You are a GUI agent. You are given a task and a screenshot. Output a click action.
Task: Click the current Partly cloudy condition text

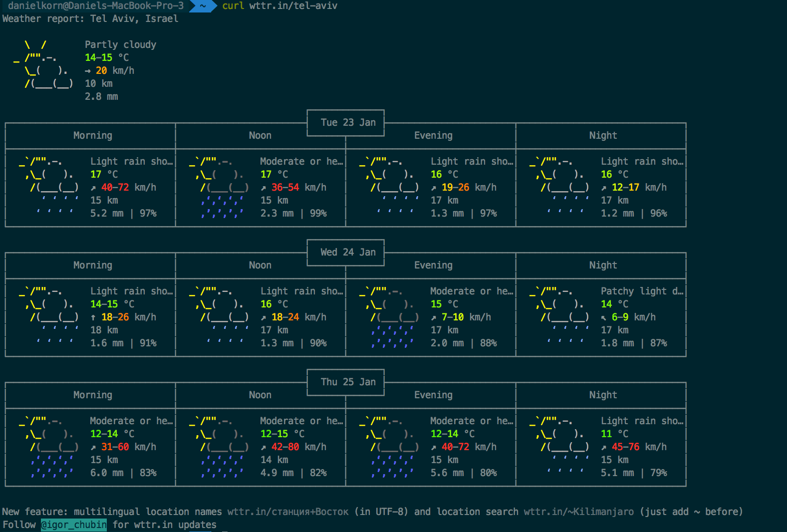[120, 44]
